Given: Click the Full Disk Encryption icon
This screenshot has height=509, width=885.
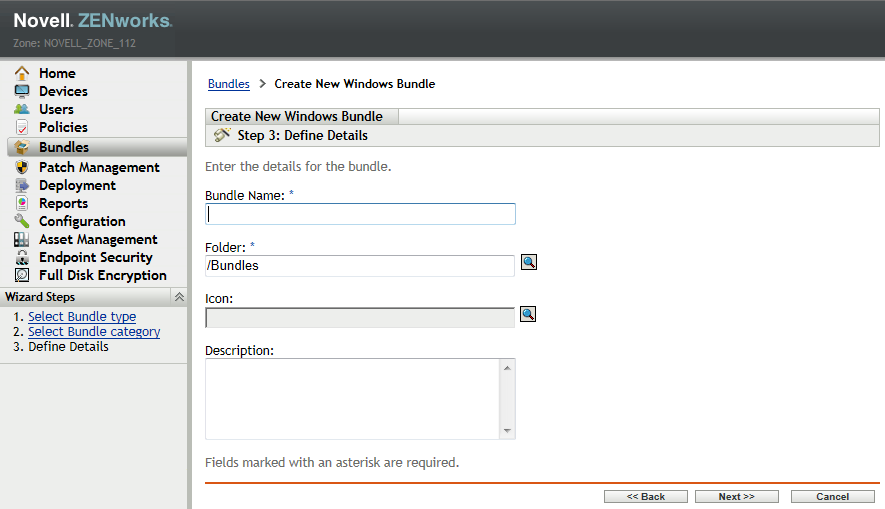Looking at the screenshot, I should [x=21, y=275].
